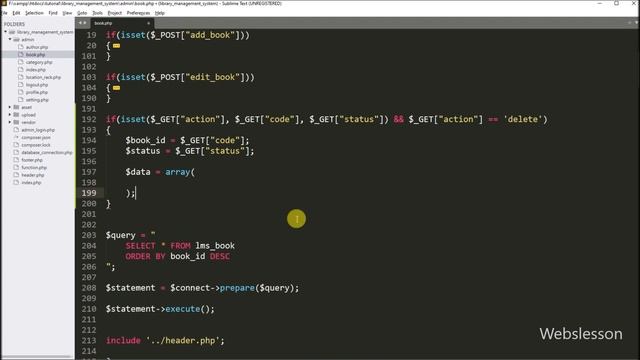Open the File menu

[x=5, y=13]
